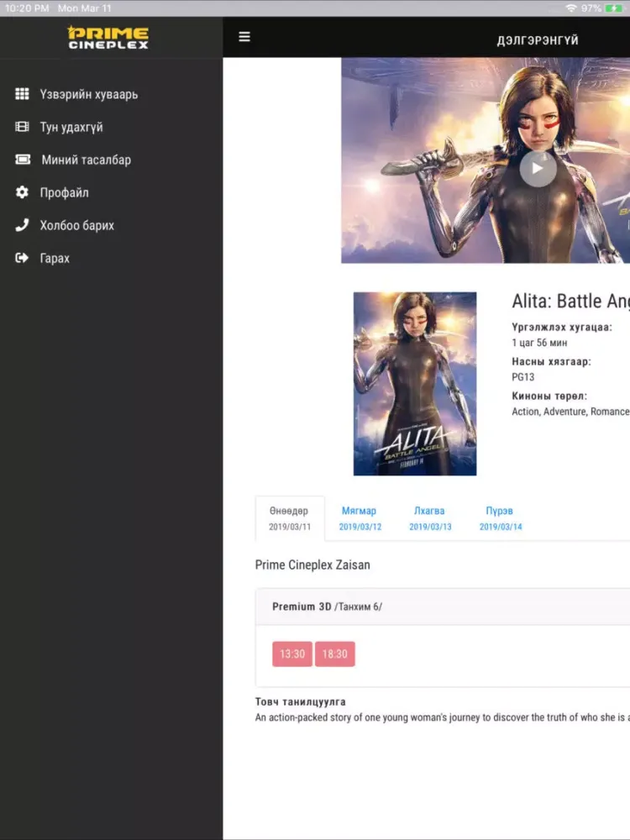The image size is (630, 840).
Task: Click the schedule grid icon
Action: 22,94
